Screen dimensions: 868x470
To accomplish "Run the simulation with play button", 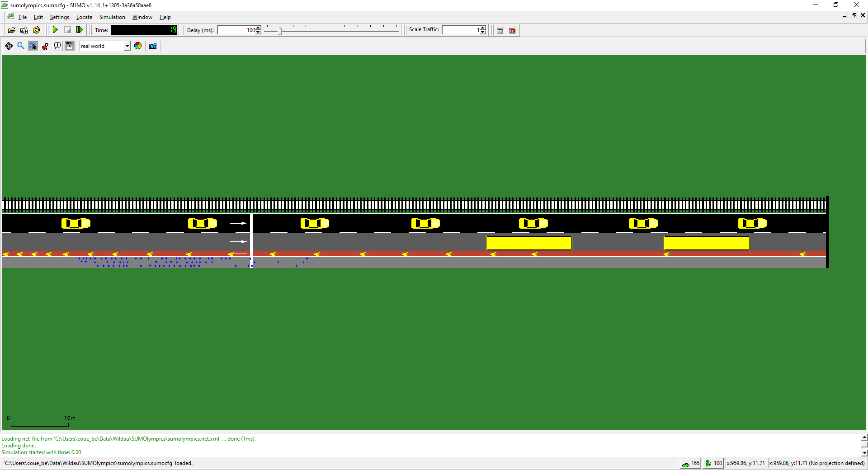I will 55,30.
